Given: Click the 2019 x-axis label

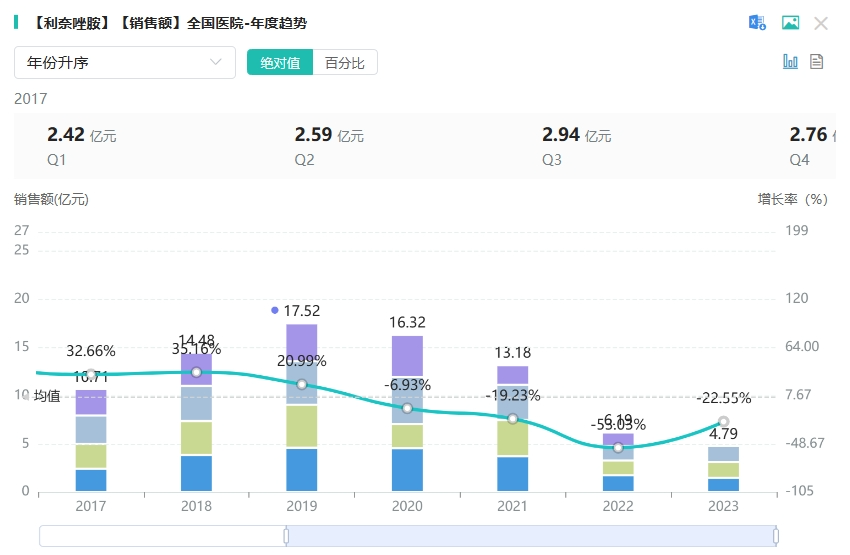Looking at the screenshot, I should tap(302, 506).
